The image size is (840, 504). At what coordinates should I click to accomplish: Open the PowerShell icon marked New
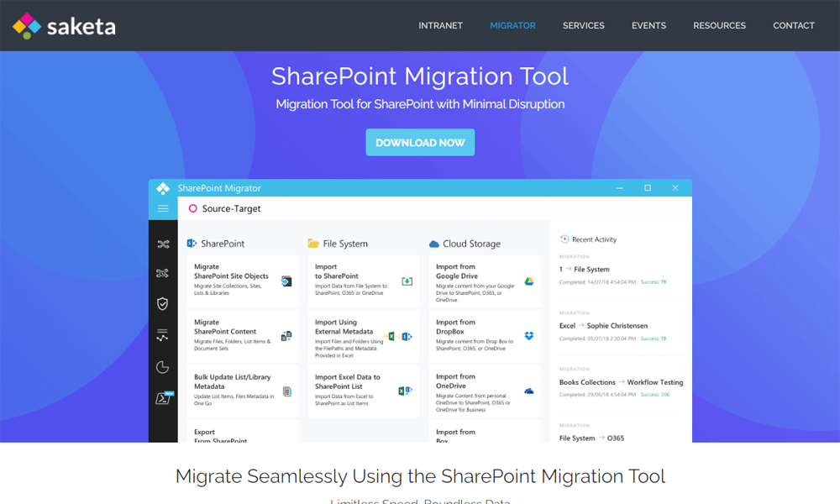(x=163, y=398)
